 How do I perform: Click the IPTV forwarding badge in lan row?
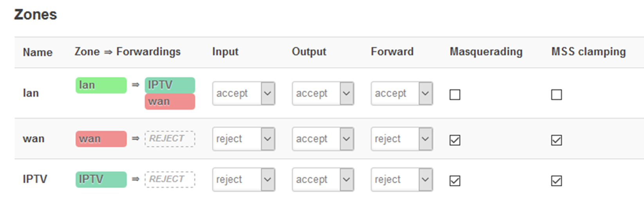[170, 85]
